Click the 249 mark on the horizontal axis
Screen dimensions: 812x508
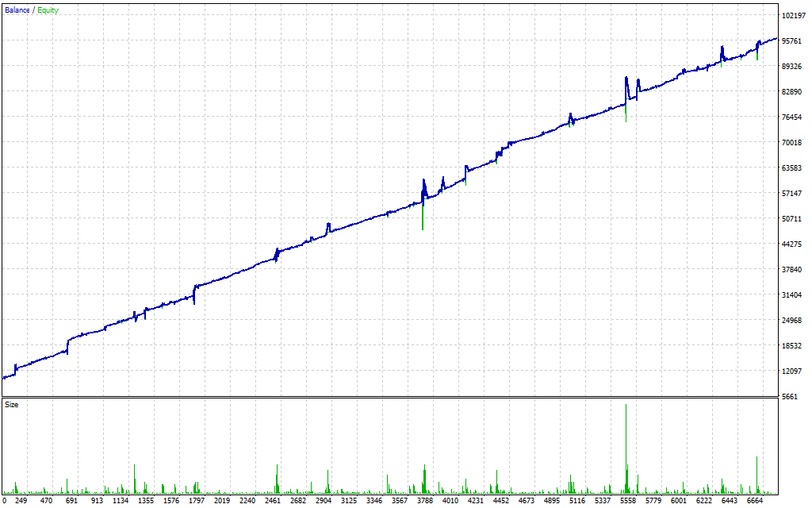click(21, 501)
